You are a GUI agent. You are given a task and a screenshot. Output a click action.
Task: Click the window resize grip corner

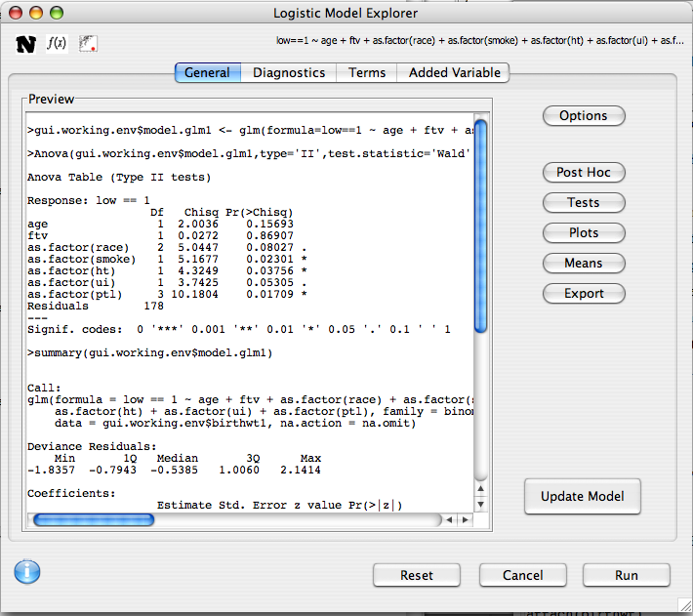[x=684, y=606]
